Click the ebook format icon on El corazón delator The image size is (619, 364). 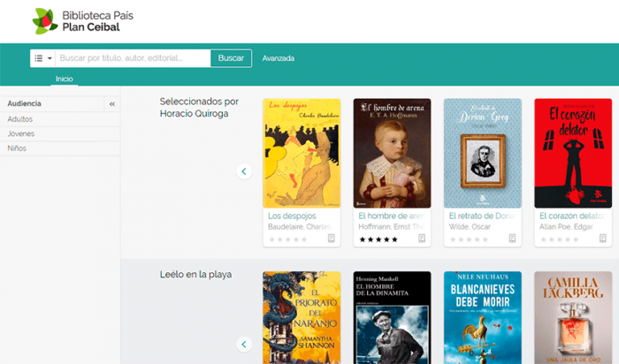(x=602, y=239)
